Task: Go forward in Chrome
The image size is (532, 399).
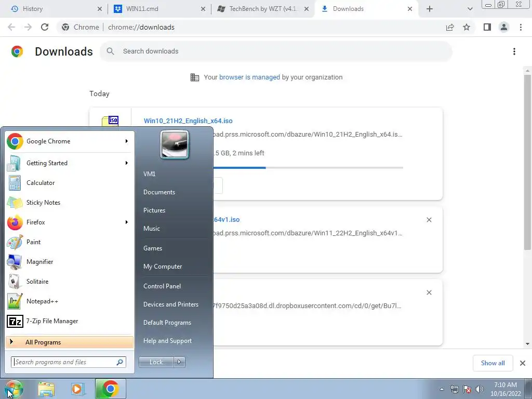Action: 28,27
